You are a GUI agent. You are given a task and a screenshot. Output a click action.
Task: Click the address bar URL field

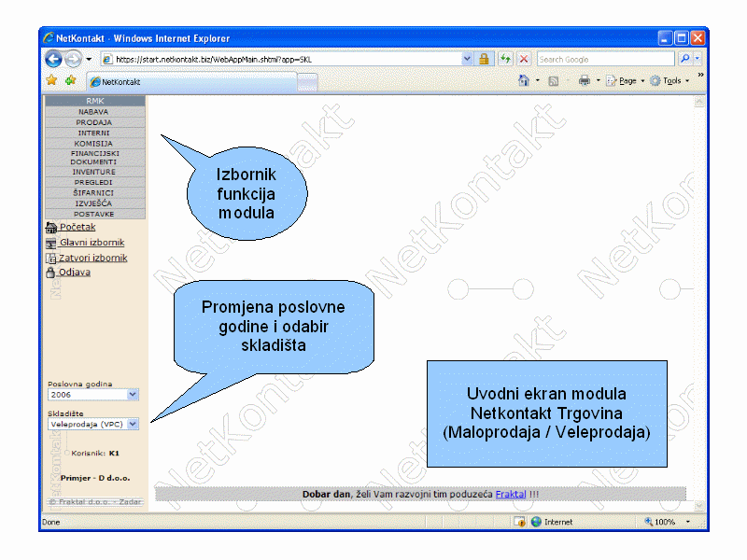click(281, 59)
